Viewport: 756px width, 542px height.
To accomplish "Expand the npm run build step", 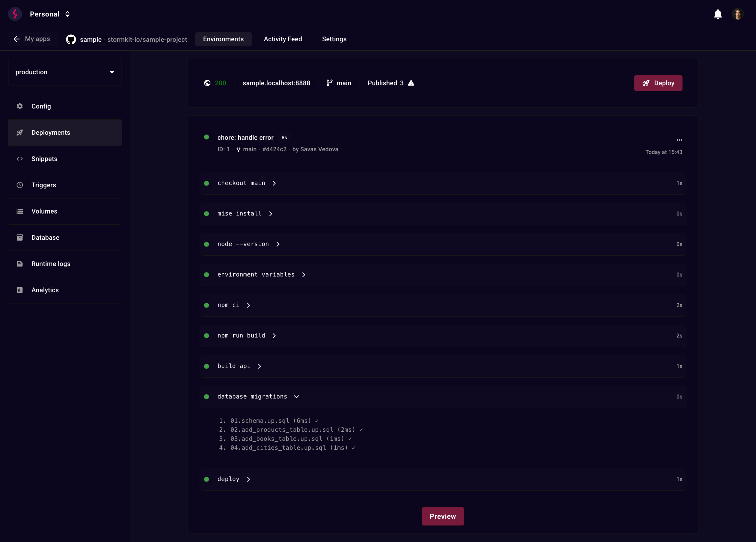I will [274, 336].
